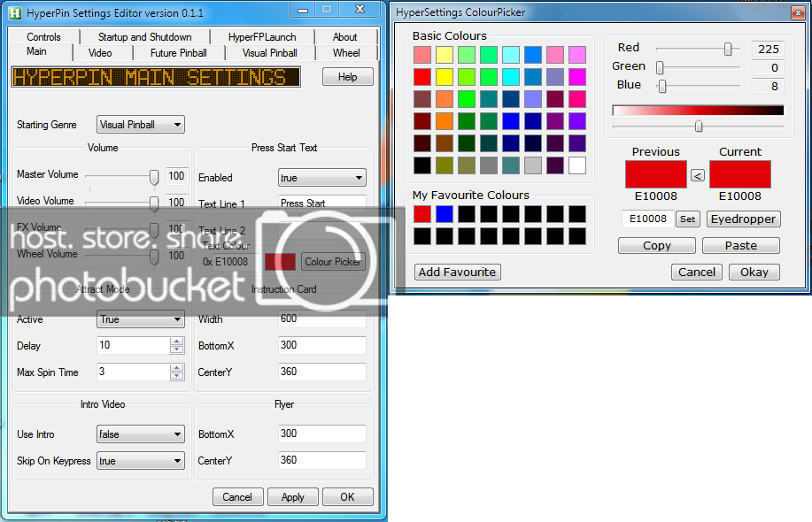
Task: Click the Previous colour preview swatch
Action: (655, 174)
